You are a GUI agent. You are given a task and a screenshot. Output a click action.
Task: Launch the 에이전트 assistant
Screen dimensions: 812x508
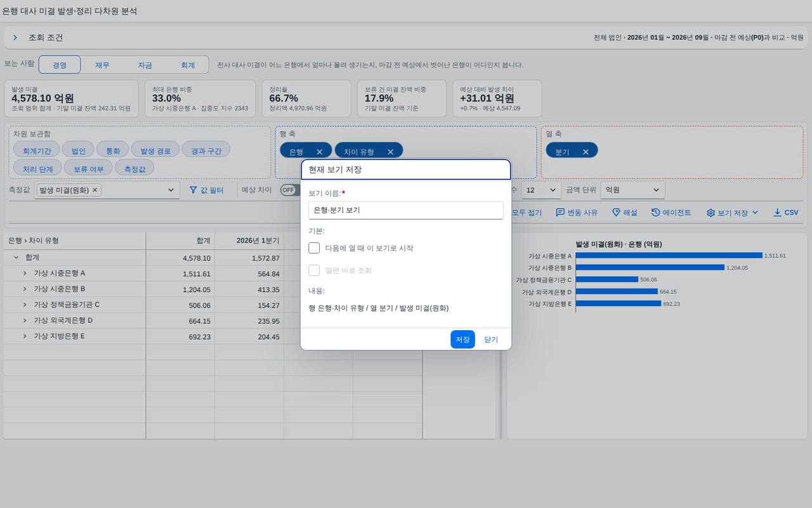(x=671, y=213)
